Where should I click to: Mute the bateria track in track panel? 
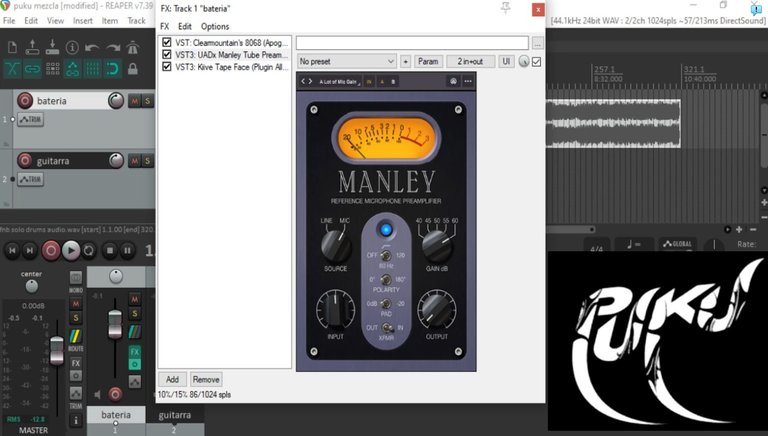coord(134,101)
